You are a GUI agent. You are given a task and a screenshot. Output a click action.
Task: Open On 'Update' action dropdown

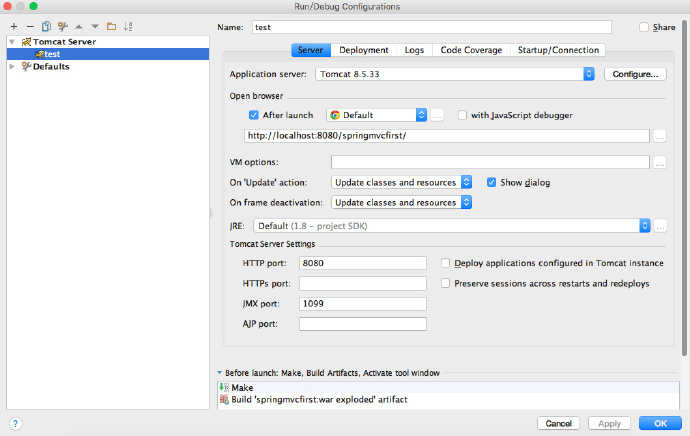click(x=401, y=183)
